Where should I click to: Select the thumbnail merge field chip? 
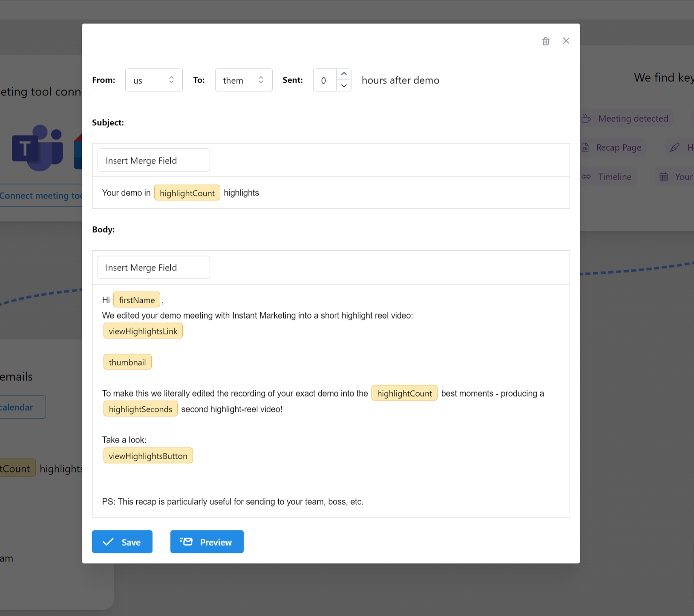[127, 362]
